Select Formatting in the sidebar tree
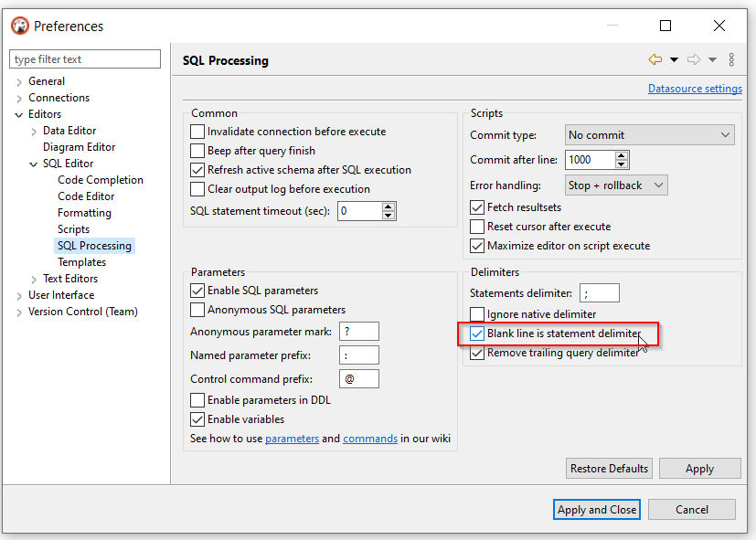Viewport: 756px width, 540px height. (85, 212)
